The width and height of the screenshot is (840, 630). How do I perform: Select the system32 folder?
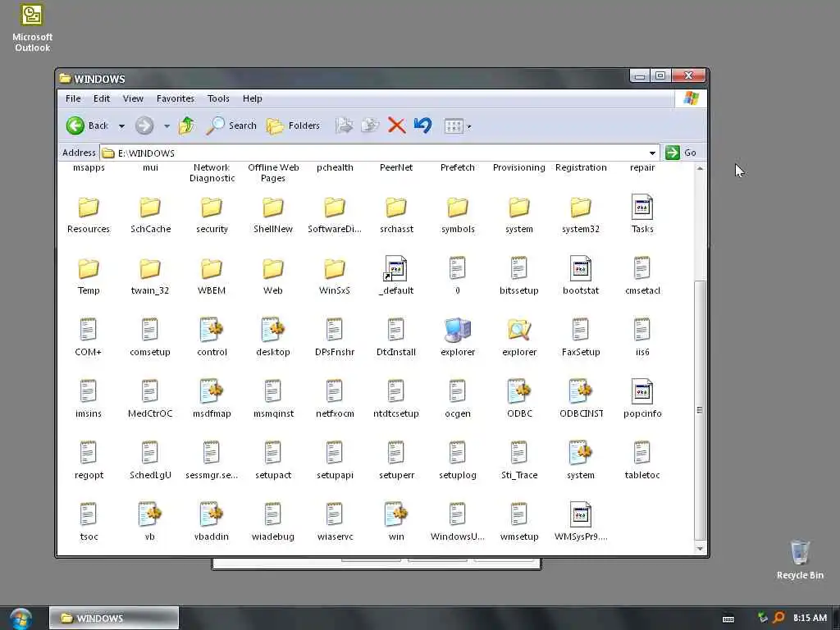[581, 216]
